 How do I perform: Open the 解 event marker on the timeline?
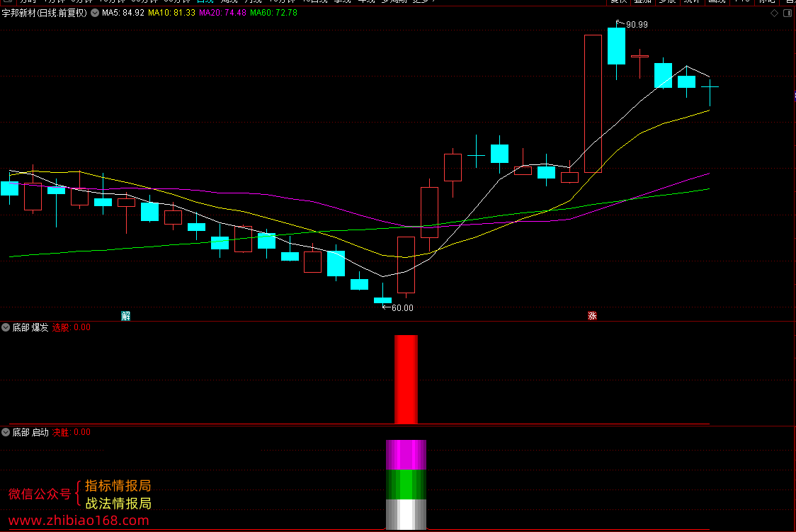coord(126,316)
